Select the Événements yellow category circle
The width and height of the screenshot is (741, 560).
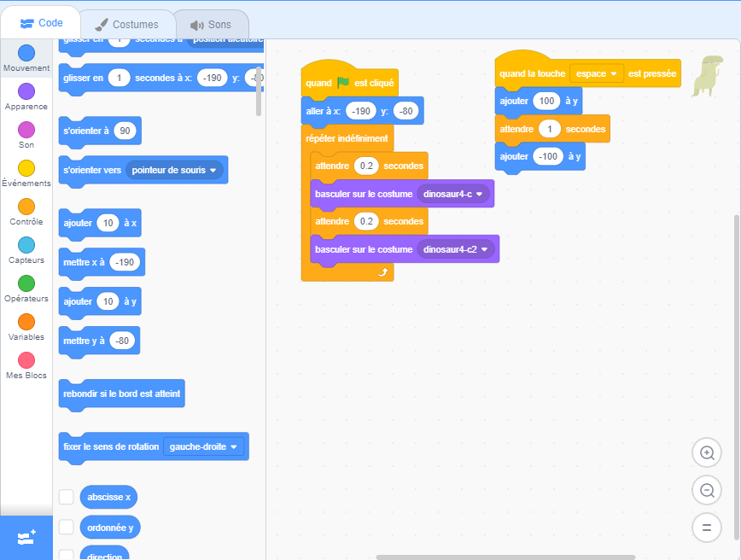tap(26, 168)
